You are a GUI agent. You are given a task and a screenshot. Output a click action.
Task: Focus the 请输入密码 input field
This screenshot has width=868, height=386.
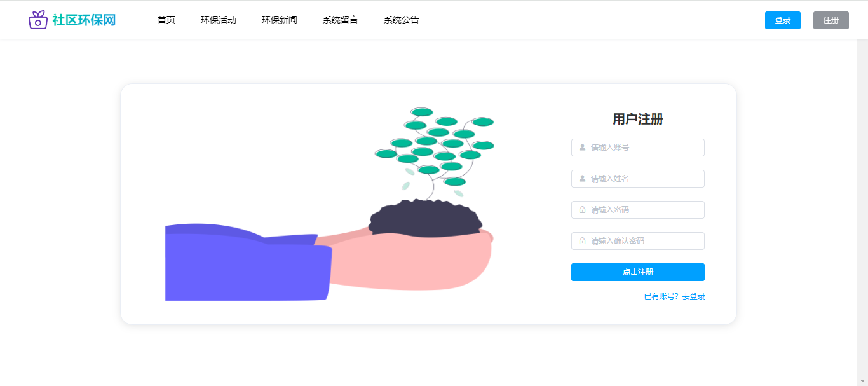tap(638, 210)
